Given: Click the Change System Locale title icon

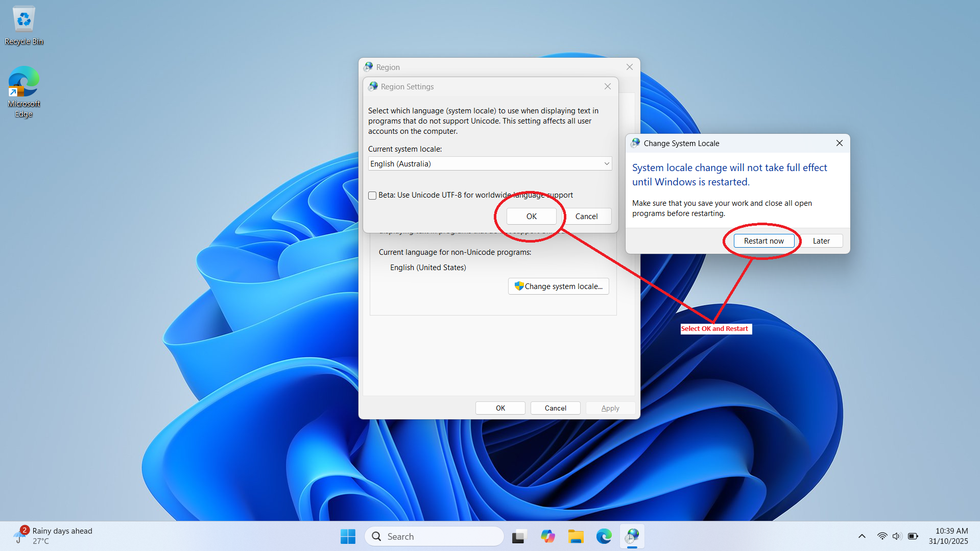Looking at the screenshot, I should click(x=635, y=143).
